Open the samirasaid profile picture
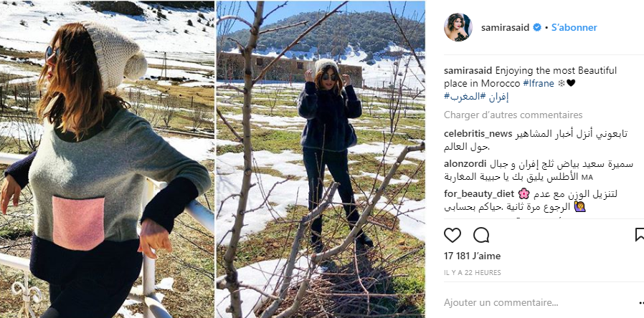This screenshot has width=644, height=318. pos(458,27)
